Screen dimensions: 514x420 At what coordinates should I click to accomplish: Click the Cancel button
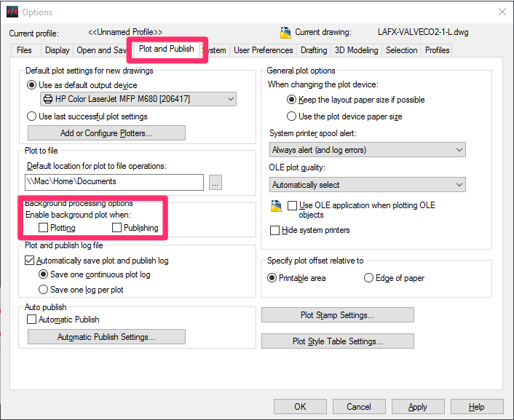tap(359, 407)
